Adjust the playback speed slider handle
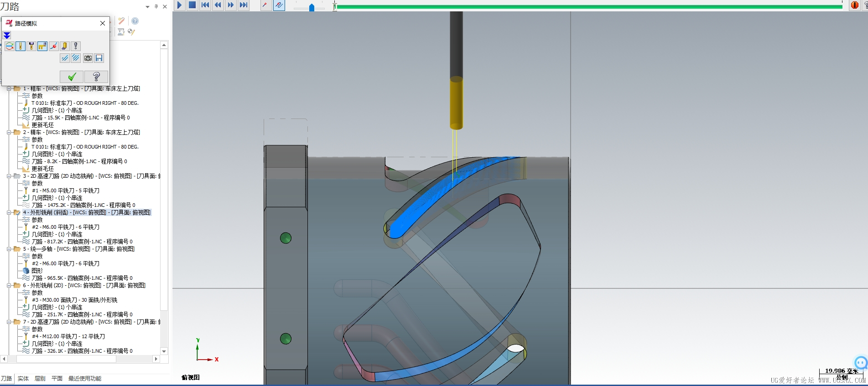Image resolution: width=868 pixels, height=386 pixels. click(312, 7)
